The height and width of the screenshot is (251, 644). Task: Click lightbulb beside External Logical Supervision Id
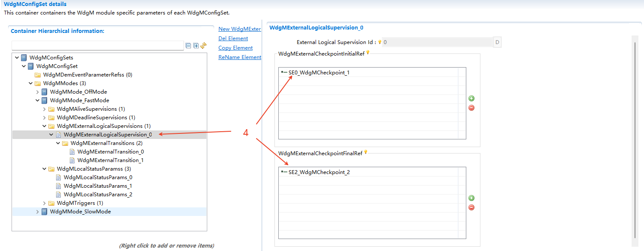point(379,42)
